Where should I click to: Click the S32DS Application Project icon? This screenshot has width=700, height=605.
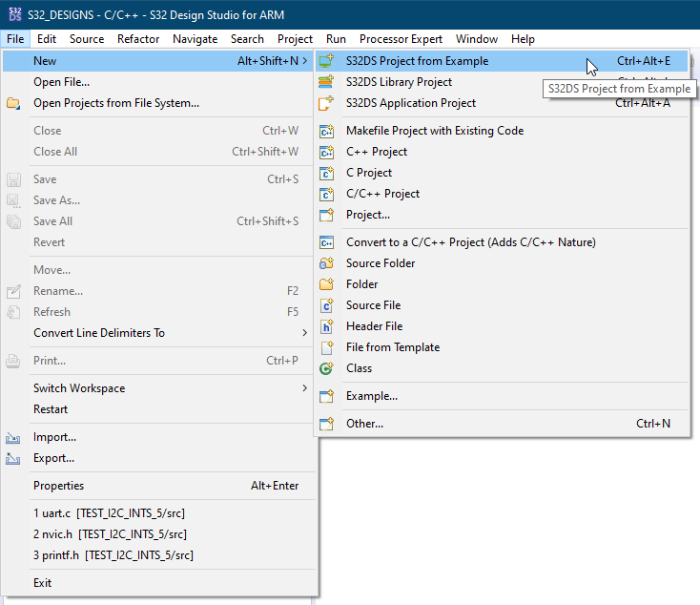tap(326, 103)
